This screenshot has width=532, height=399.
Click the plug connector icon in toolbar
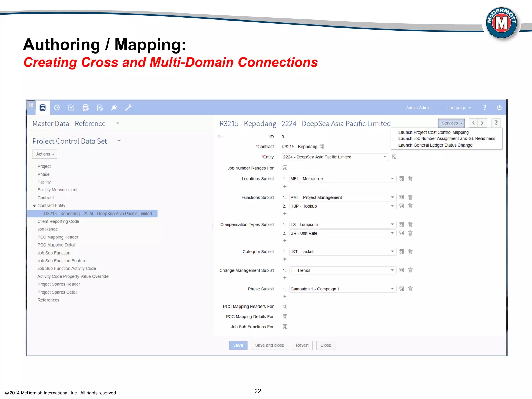click(x=114, y=108)
